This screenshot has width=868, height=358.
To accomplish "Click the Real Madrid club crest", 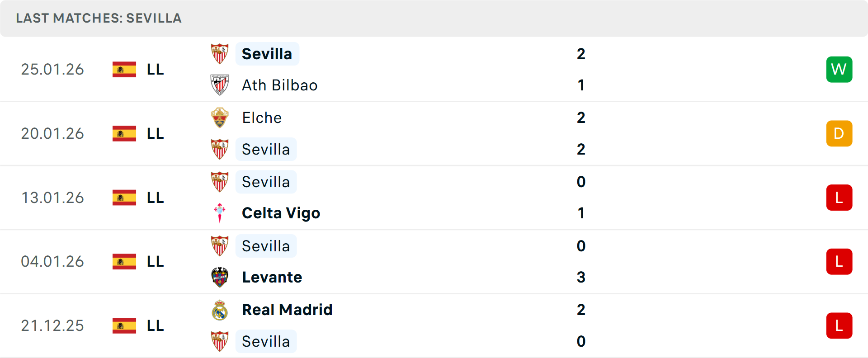I will click(x=220, y=310).
